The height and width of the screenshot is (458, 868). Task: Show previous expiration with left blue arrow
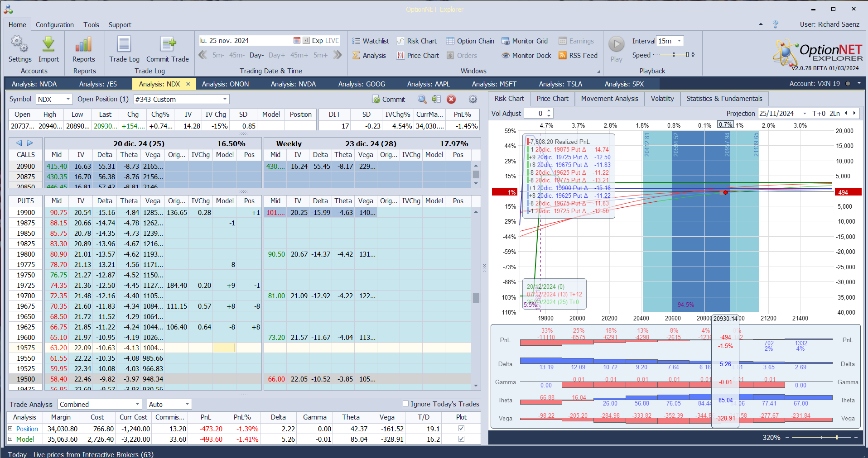click(x=19, y=143)
